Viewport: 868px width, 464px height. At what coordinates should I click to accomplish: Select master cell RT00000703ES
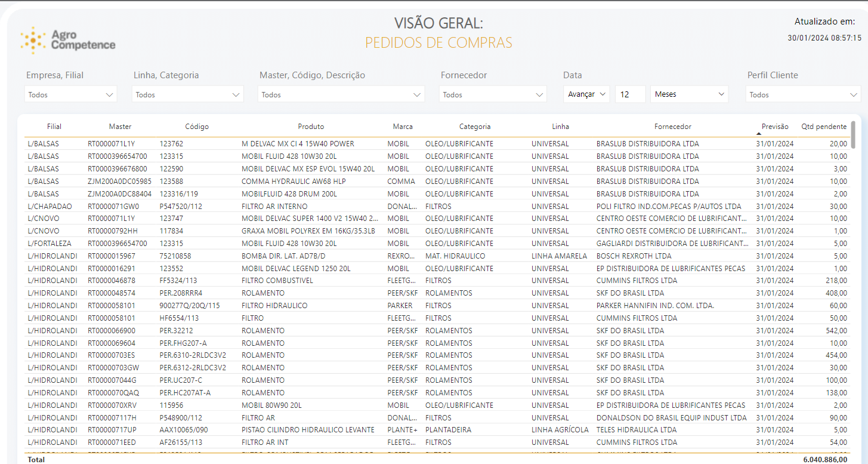113,355
